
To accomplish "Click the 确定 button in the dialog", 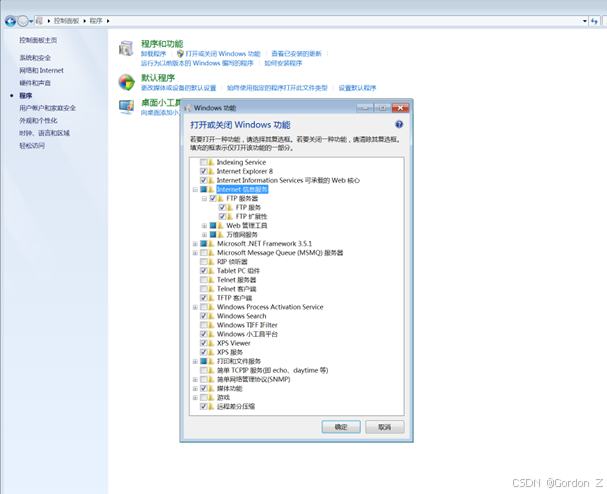I will coord(341,427).
